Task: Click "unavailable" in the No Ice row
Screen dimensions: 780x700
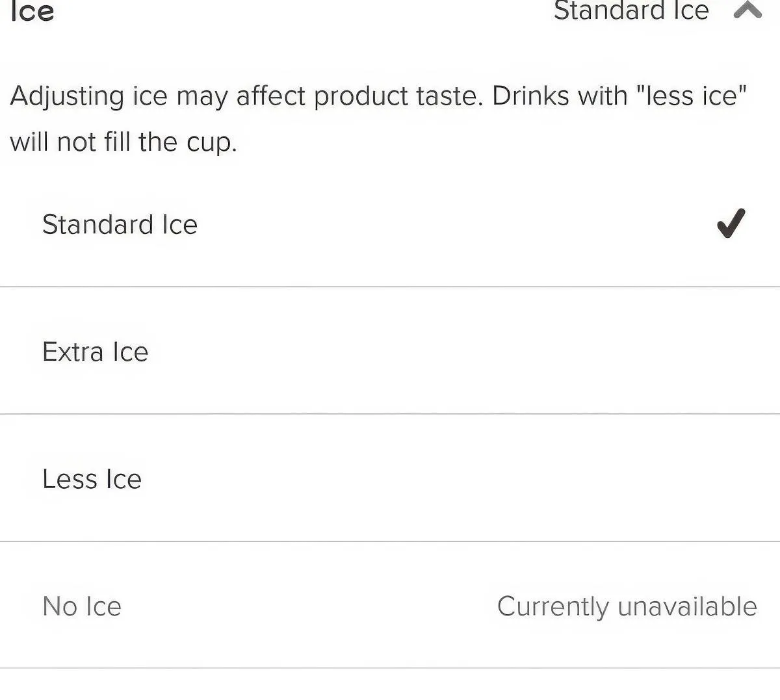Action: [687, 606]
